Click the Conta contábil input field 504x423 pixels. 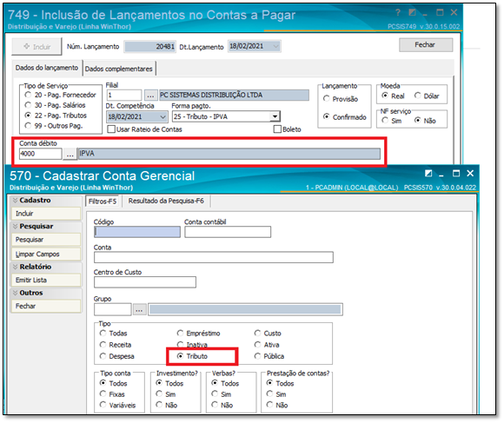tap(228, 232)
